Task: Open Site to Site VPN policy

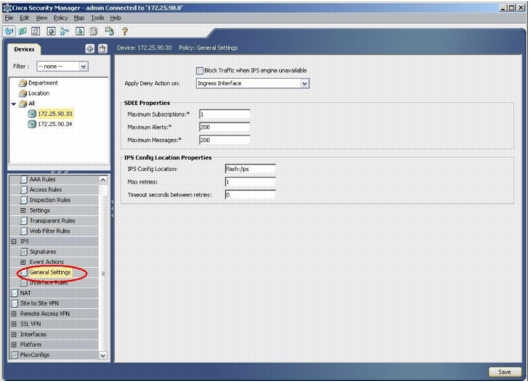Action: point(39,303)
